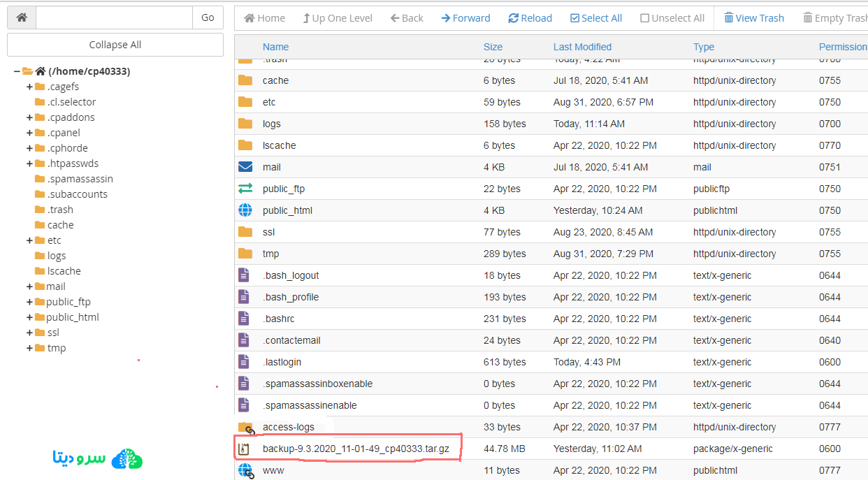Image resolution: width=868 pixels, height=480 pixels.
Task: Click the backup tar.gz archive icon
Action: (244, 449)
